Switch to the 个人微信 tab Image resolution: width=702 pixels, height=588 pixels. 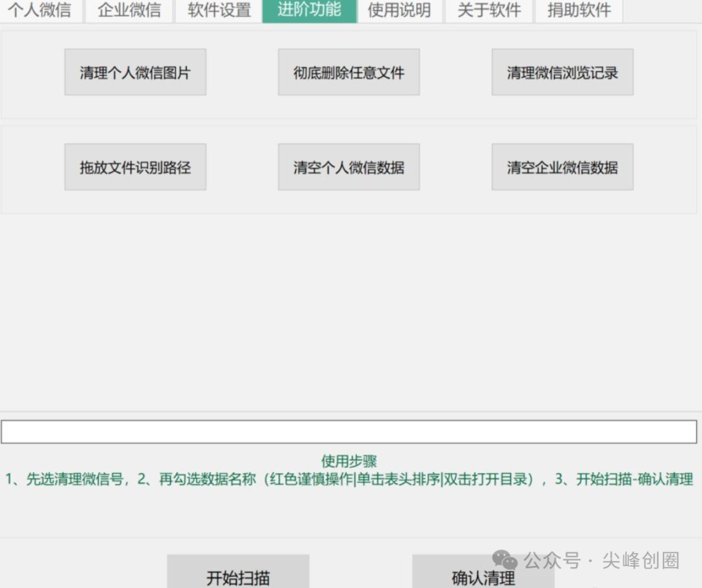point(40,10)
